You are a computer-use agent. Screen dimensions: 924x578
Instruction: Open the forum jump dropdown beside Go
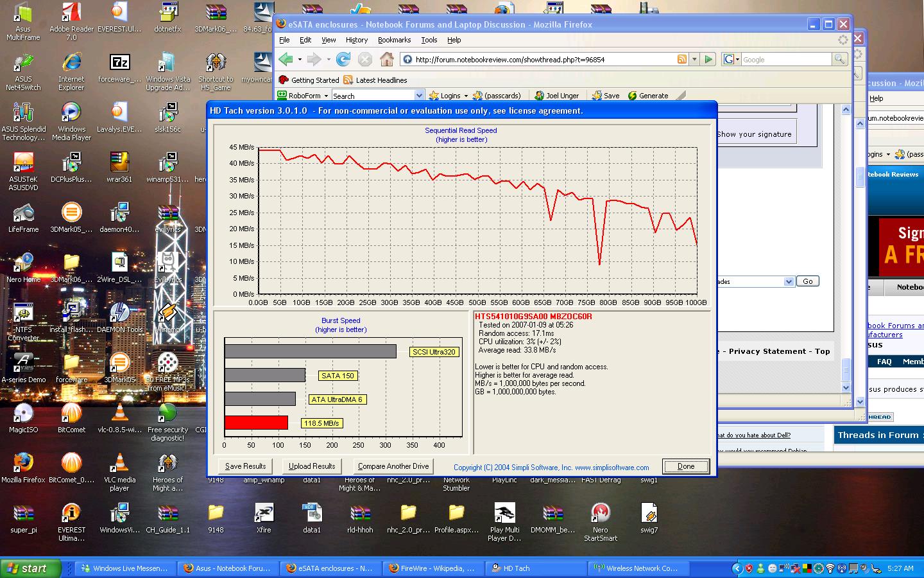tap(789, 281)
